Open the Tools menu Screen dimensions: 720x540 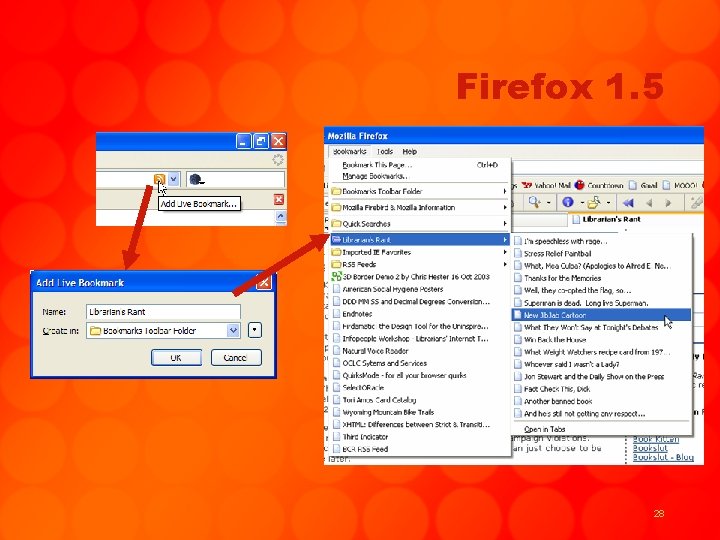tap(385, 152)
